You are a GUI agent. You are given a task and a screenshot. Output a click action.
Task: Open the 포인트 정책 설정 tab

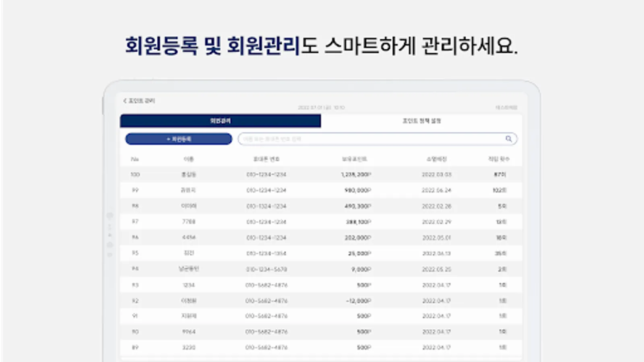(421, 121)
